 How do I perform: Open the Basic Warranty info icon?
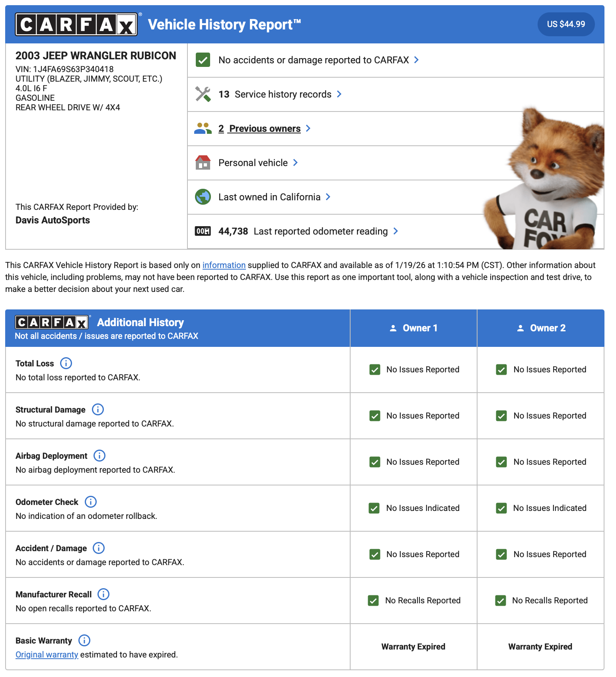(84, 640)
